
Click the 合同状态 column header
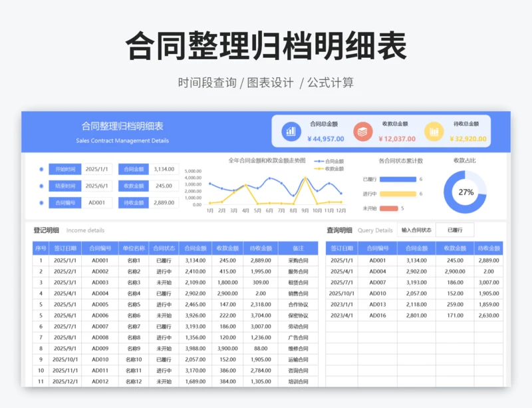164,248
